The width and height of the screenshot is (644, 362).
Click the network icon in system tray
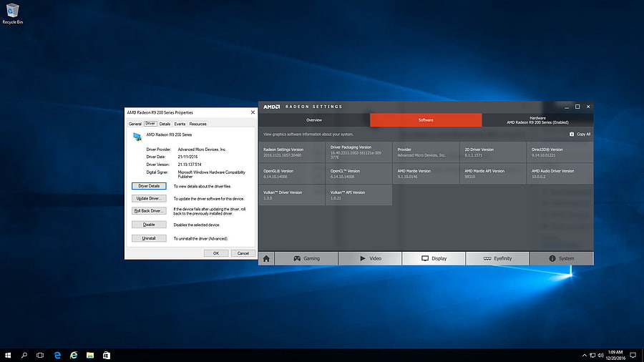(x=592, y=356)
